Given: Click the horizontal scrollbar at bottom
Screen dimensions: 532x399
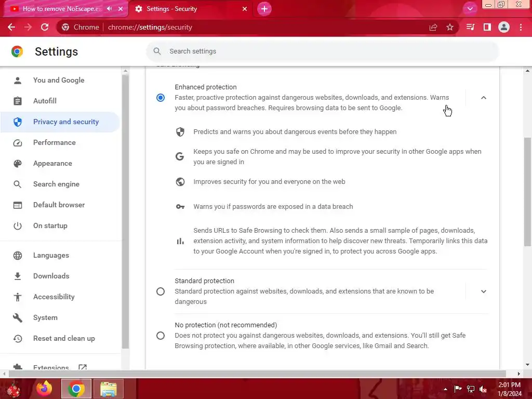Looking at the screenshot, I should click(x=257, y=374).
